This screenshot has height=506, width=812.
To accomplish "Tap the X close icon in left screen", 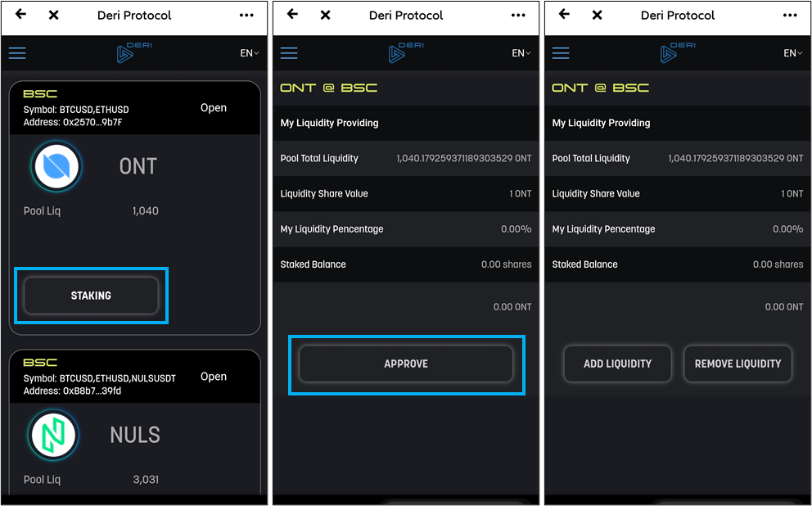I will (x=53, y=15).
